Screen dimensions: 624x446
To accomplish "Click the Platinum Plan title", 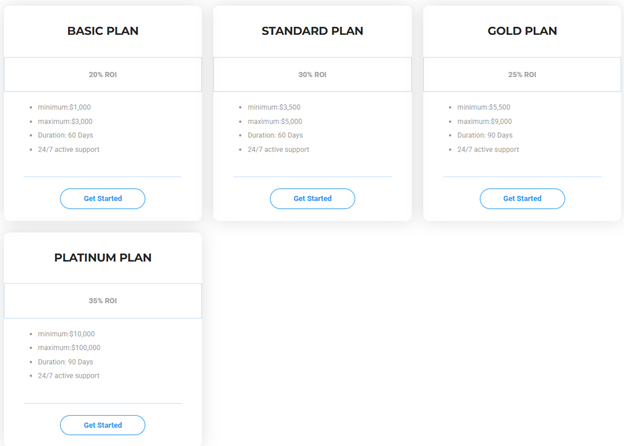I will tap(103, 258).
